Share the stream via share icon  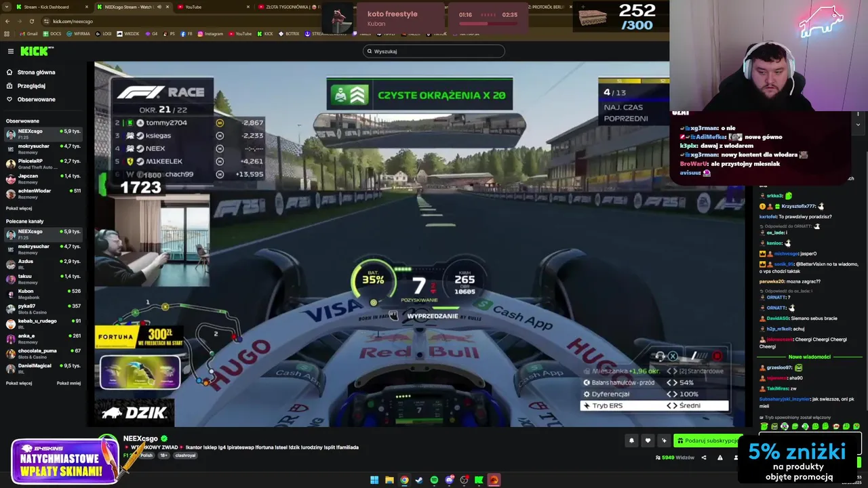click(703, 457)
